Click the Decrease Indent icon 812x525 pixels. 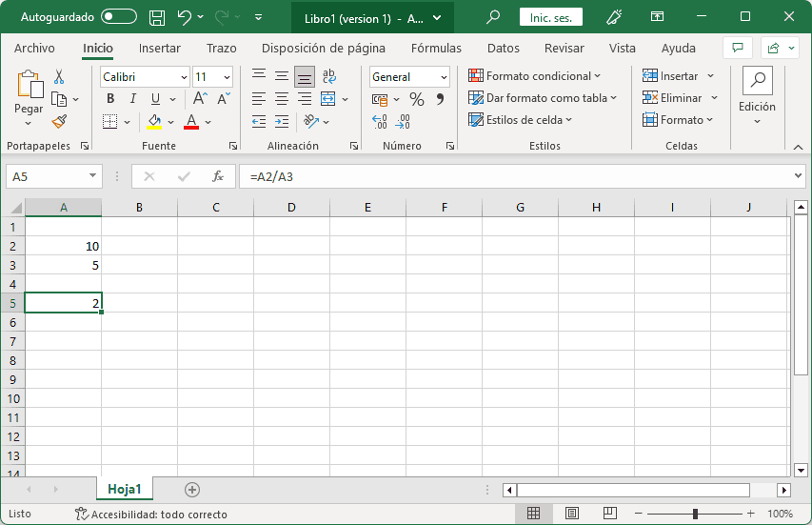click(x=259, y=122)
